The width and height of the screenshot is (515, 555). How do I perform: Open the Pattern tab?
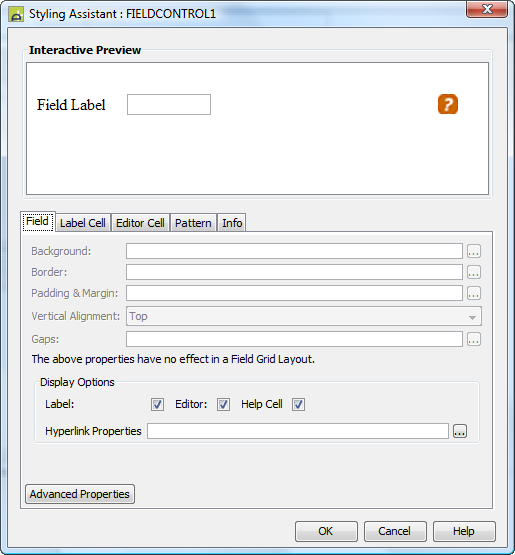[193, 223]
